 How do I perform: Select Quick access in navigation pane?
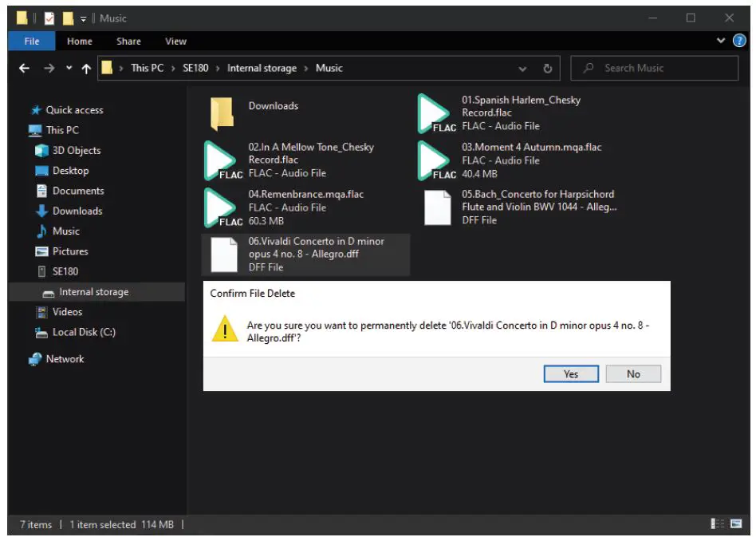[x=74, y=110]
